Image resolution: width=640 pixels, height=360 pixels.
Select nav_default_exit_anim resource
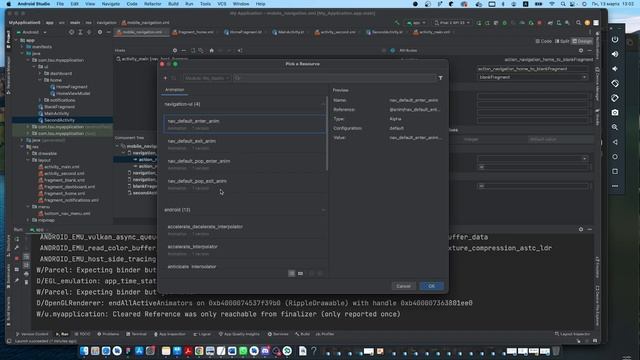pos(244,144)
